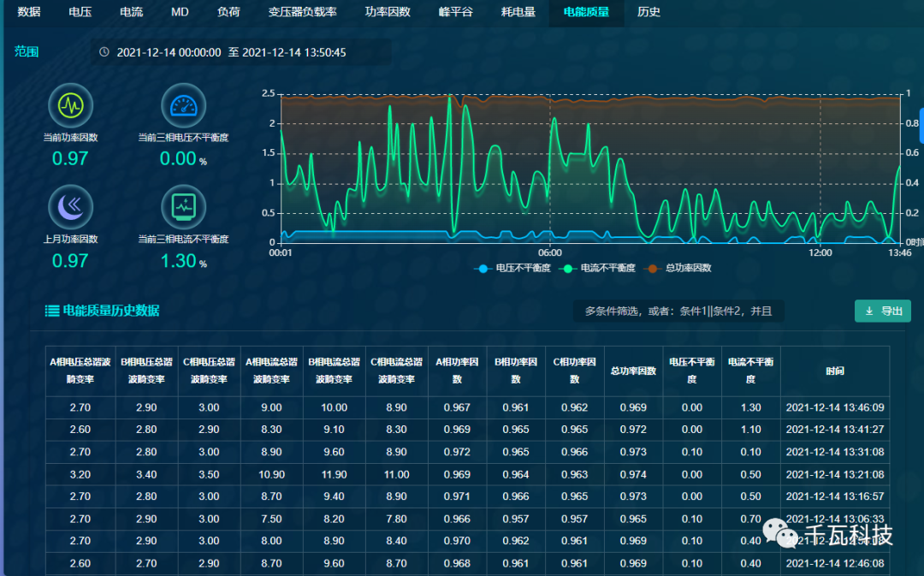The width and height of the screenshot is (924, 576).
Task: Go to the 历史 tab
Action: [649, 12]
